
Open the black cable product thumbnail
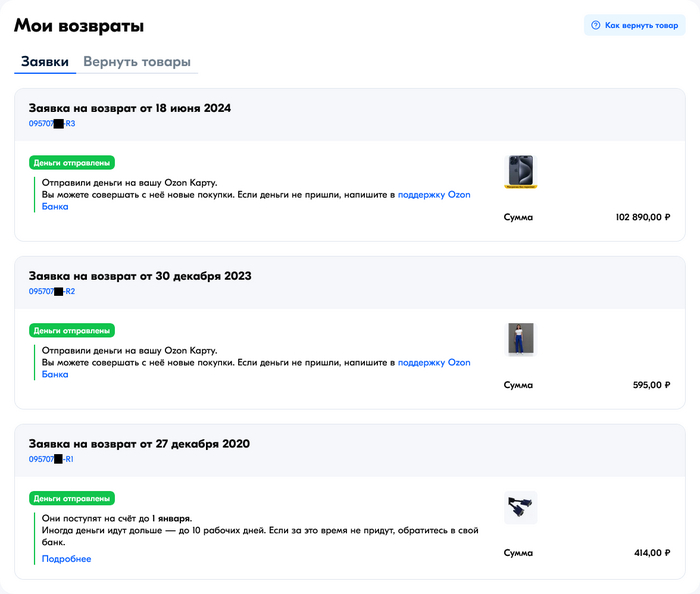(520, 506)
